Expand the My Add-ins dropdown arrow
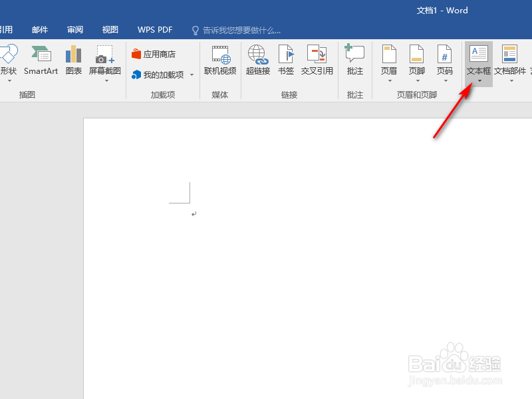This screenshot has width=532, height=399. click(x=192, y=74)
